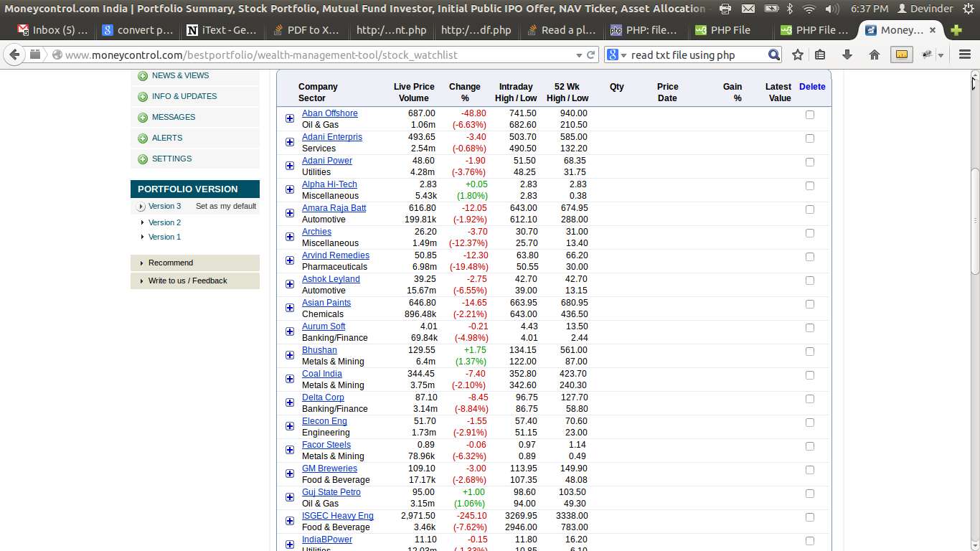Open the mail indicator in the top panel
This screenshot has height=551, width=980.
coord(748,9)
